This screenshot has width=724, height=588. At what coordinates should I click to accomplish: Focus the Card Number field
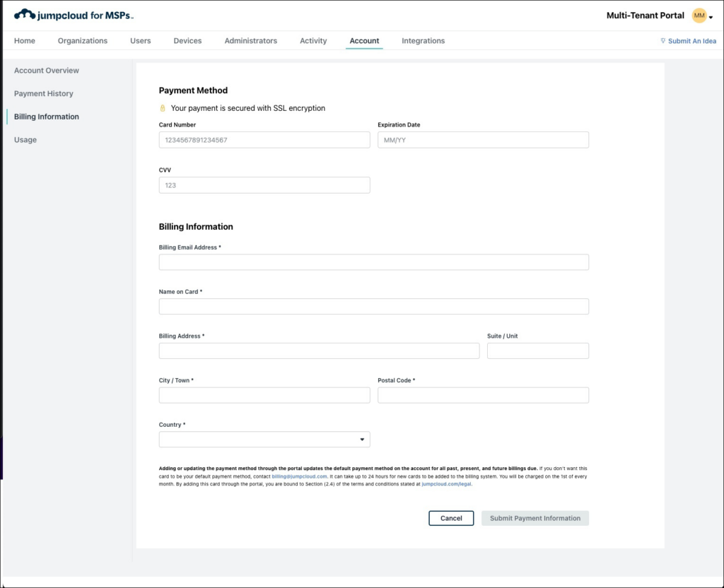(264, 140)
